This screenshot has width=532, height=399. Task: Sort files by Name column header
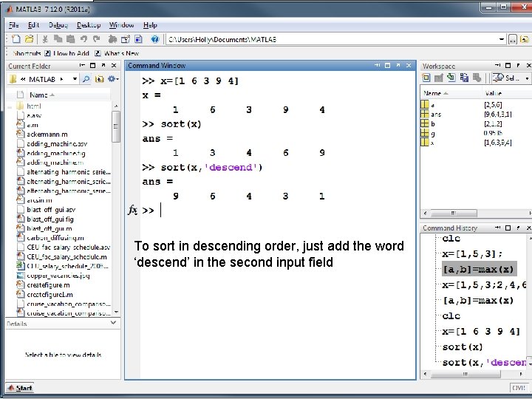[69, 95]
